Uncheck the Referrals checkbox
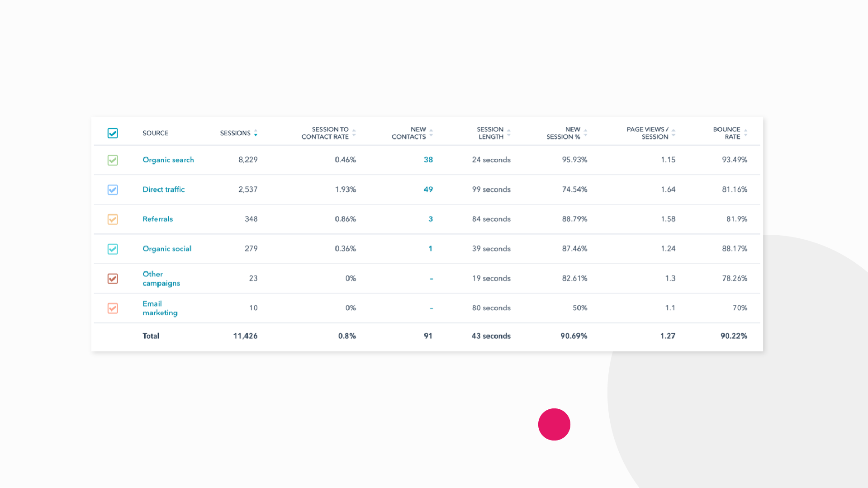 click(x=113, y=219)
